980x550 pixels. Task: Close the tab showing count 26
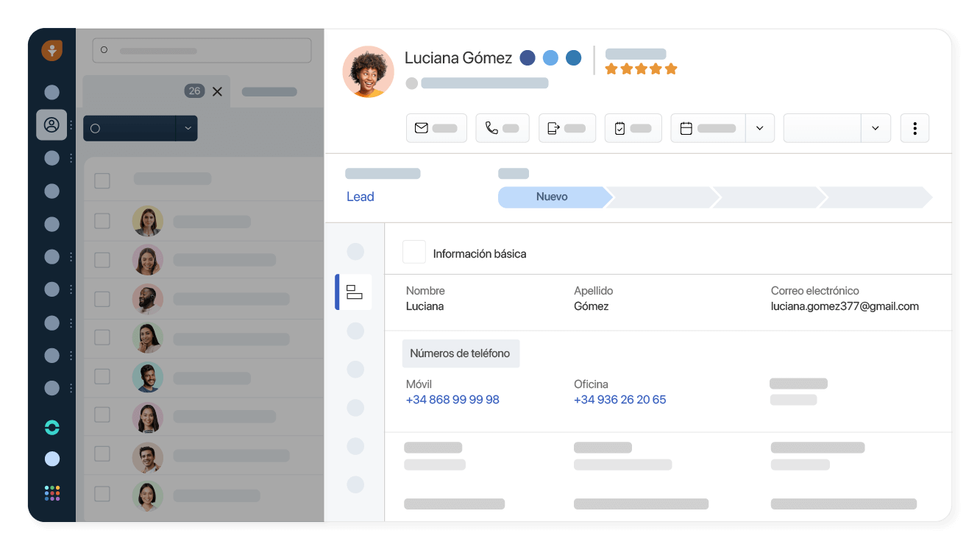click(217, 91)
